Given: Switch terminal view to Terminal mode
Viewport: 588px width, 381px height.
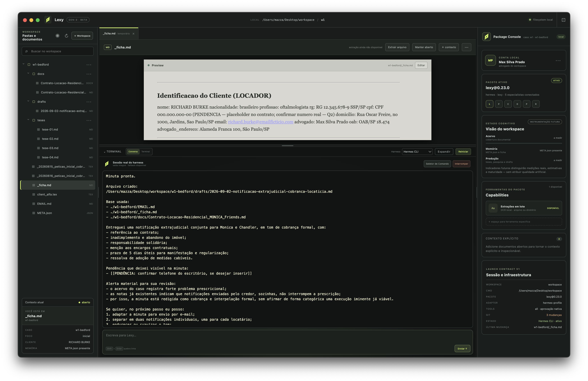Looking at the screenshot, I should (146, 152).
